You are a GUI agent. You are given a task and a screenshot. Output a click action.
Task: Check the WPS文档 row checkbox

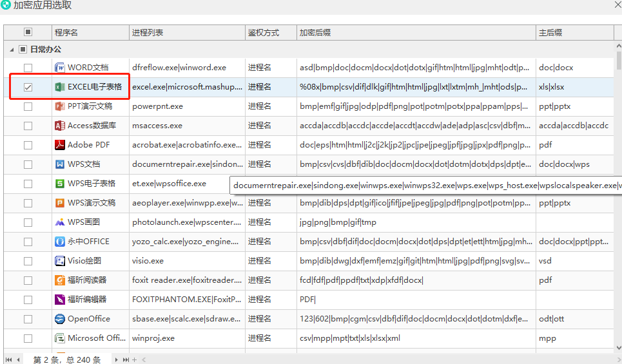click(28, 164)
